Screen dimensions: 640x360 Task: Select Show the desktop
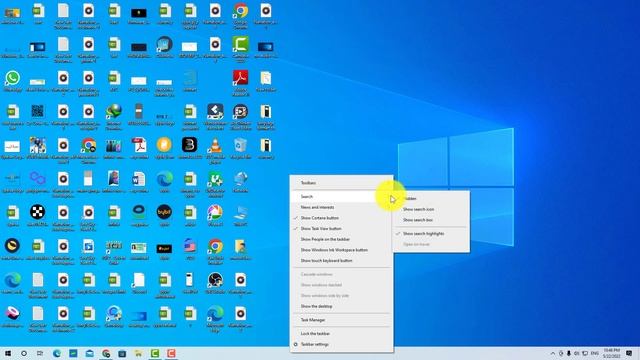pos(341,306)
